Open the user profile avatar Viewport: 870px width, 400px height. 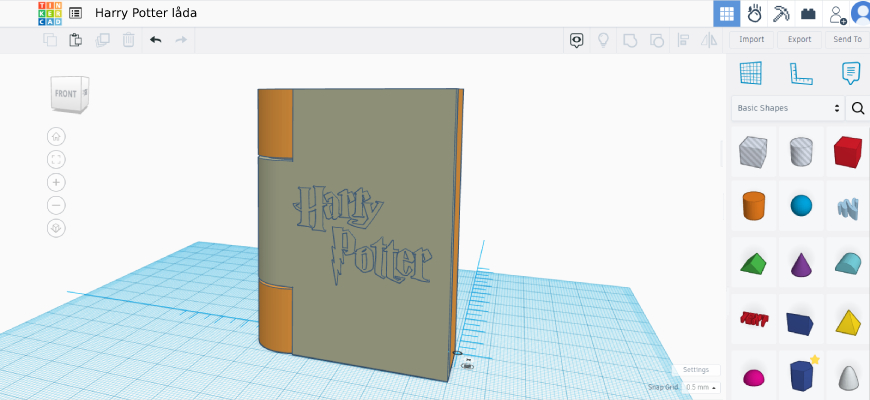tap(861, 13)
